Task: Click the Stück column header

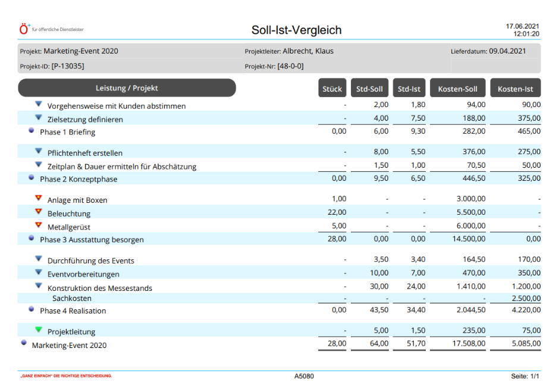Action: 332,88
